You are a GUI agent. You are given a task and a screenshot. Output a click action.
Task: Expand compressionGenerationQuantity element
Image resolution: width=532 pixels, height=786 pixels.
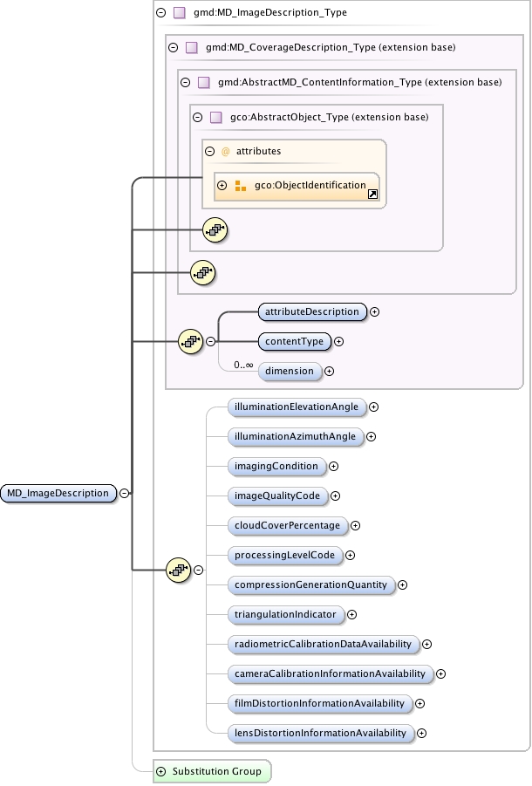point(402,585)
